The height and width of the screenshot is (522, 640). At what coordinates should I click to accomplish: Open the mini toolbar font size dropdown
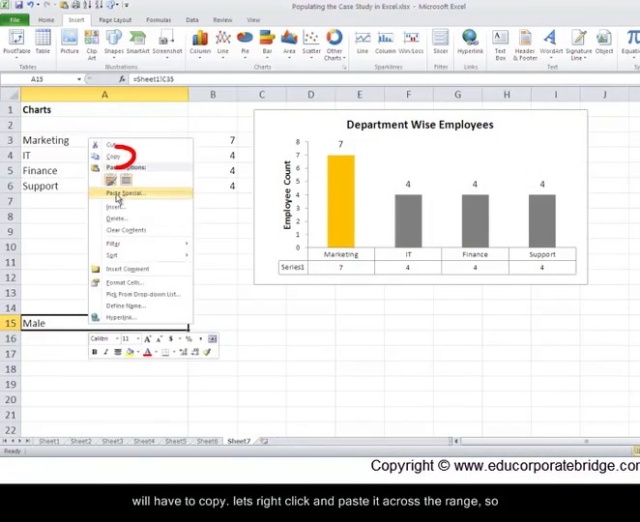pos(138,339)
